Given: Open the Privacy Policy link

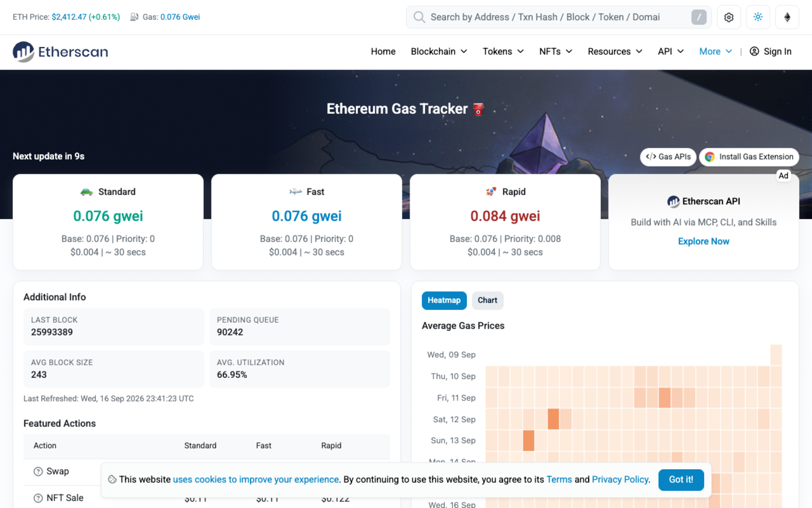Looking at the screenshot, I should pyautogui.click(x=620, y=480).
